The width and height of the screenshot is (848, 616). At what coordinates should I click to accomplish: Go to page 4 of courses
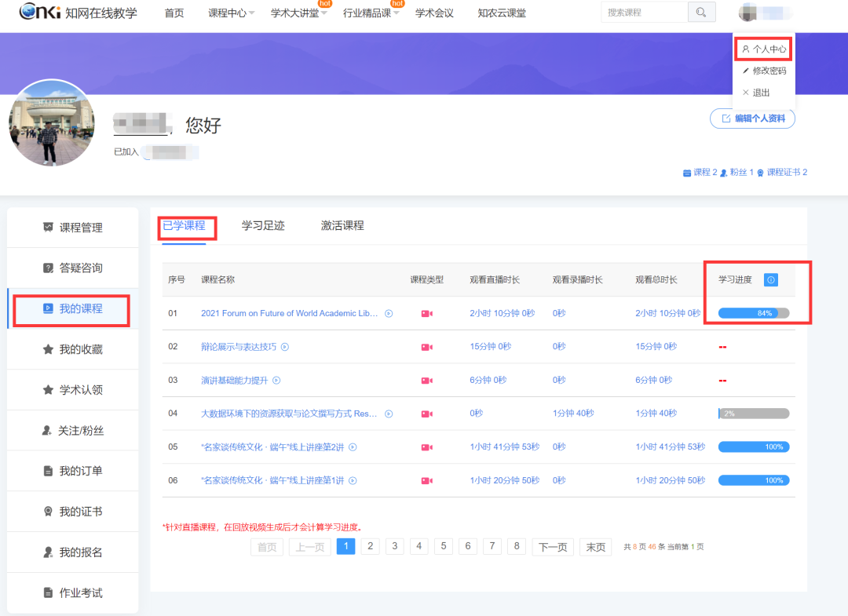coord(419,546)
